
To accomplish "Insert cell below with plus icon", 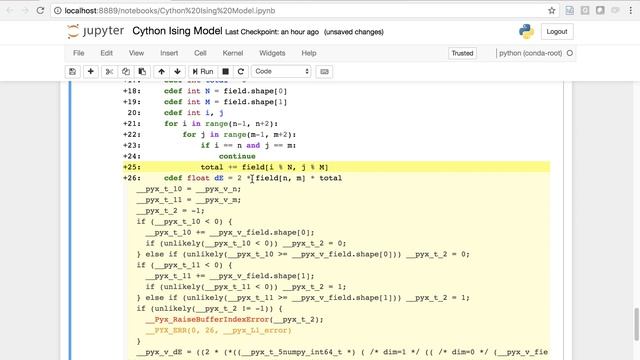I will point(91,71).
